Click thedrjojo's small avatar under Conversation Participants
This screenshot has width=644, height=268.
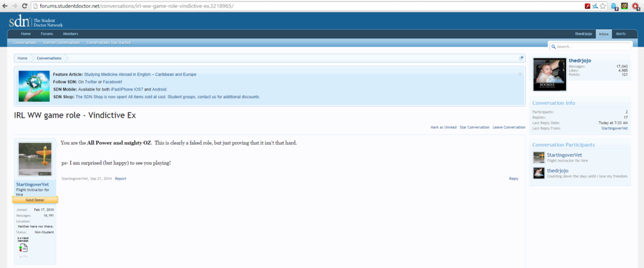pyautogui.click(x=538, y=173)
